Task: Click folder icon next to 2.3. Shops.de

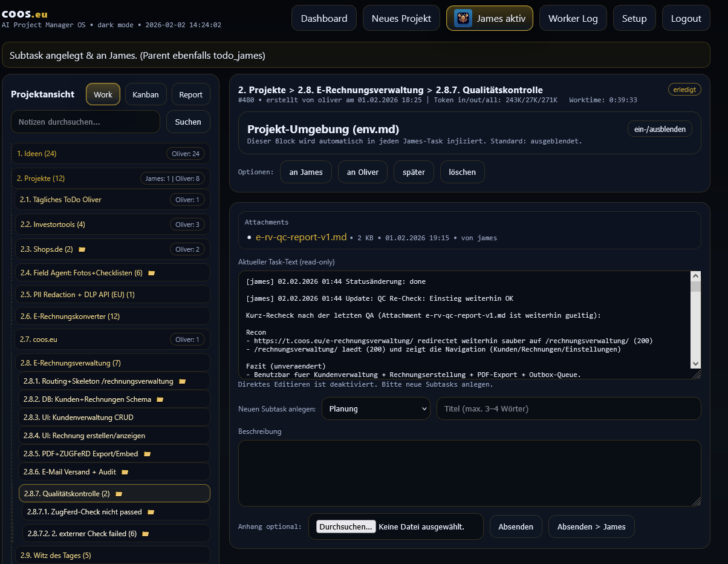Action: tap(82, 249)
